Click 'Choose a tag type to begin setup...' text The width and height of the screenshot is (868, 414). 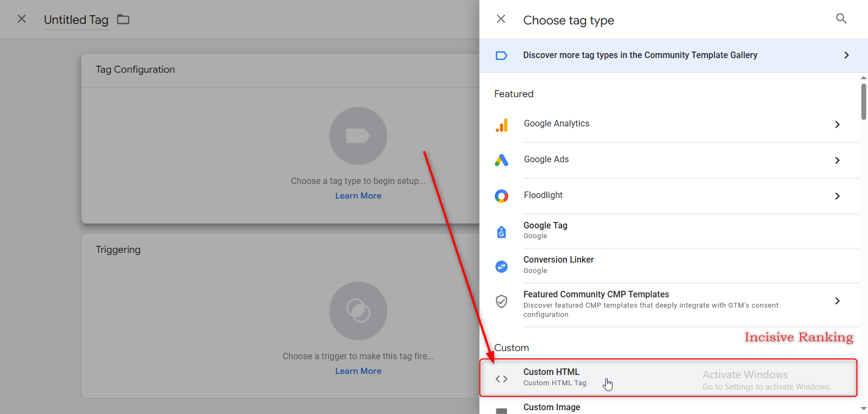(x=358, y=181)
